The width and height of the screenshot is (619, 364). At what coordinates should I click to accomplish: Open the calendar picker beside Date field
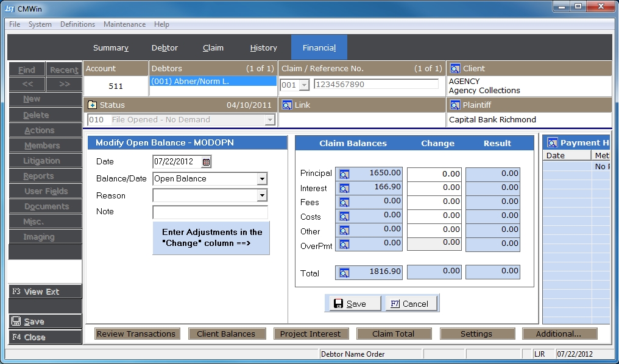(206, 162)
